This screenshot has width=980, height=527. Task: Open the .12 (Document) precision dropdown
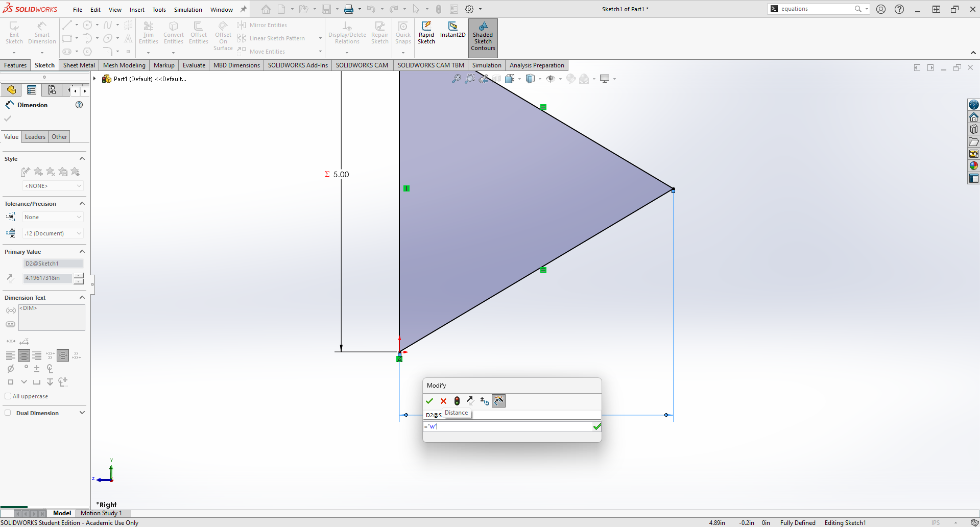pos(53,233)
